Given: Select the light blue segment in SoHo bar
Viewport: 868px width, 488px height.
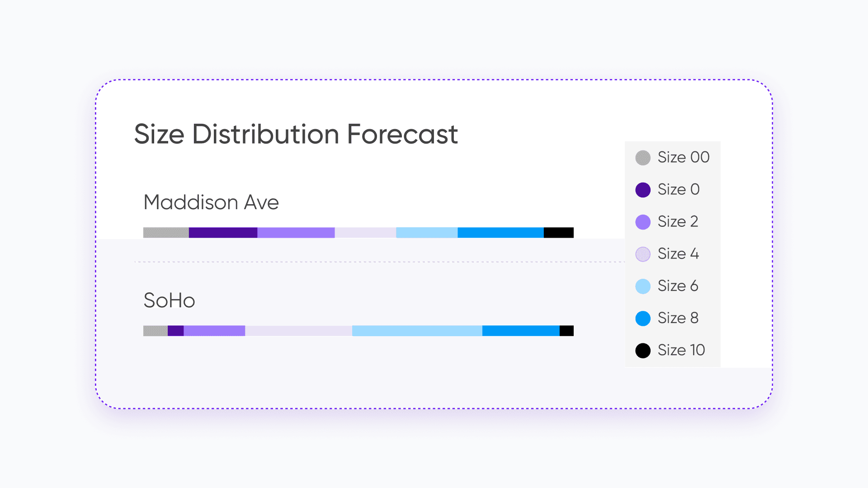Looking at the screenshot, I should (x=417, y=331).
